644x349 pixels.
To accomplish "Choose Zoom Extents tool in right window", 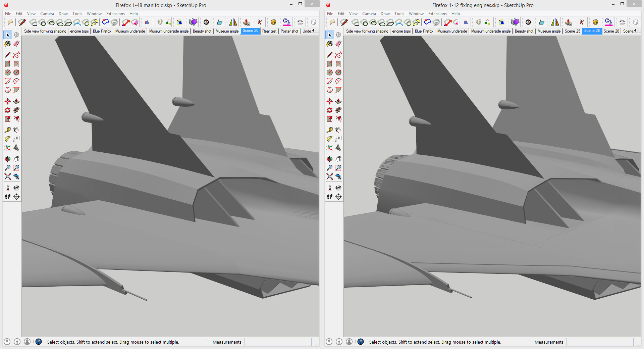I will tap(330, 176).
